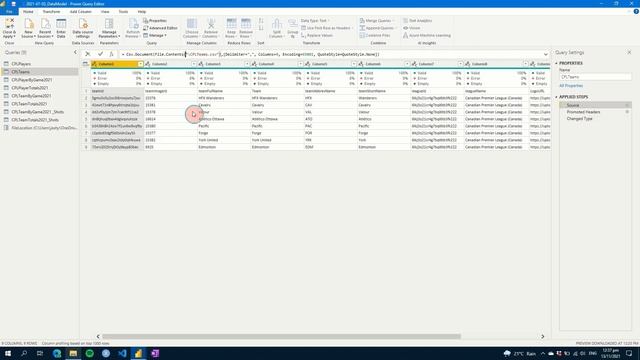Open the Advanced Editor
The height and width of the screenshot is (360, 640).
pyautogui.click(x=160, y=28)
